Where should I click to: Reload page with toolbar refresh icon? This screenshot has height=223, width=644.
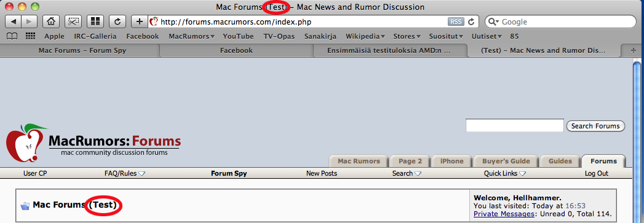[117, 22]
